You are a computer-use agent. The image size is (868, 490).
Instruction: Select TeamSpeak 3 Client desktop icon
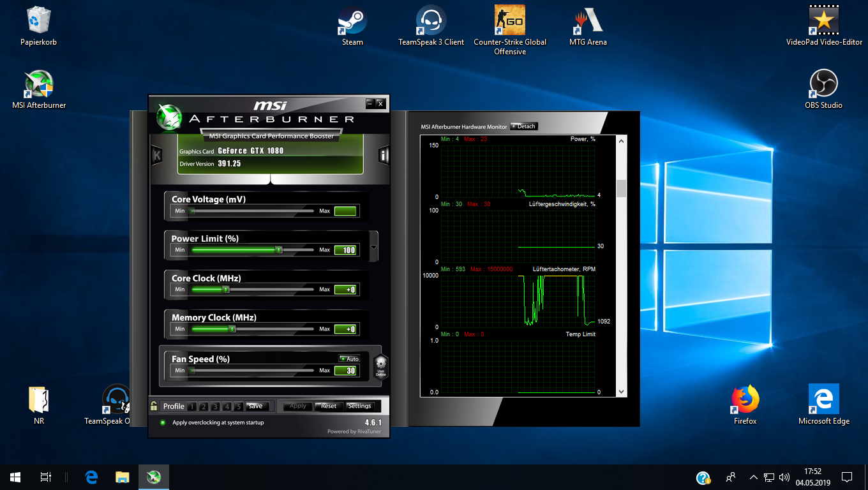pyautogui.click(x=431, y=26)
